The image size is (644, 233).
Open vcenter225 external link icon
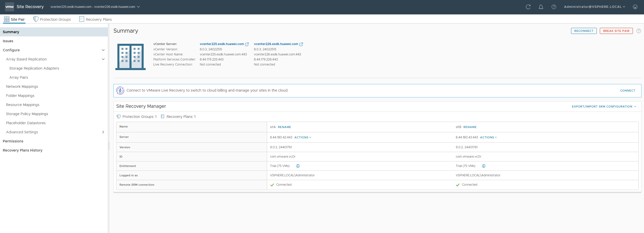point(247,44)
